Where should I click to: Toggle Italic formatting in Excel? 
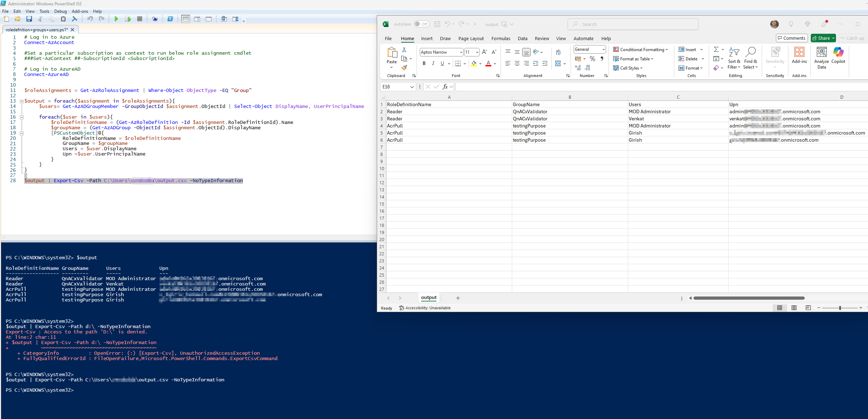click(433, 64)
